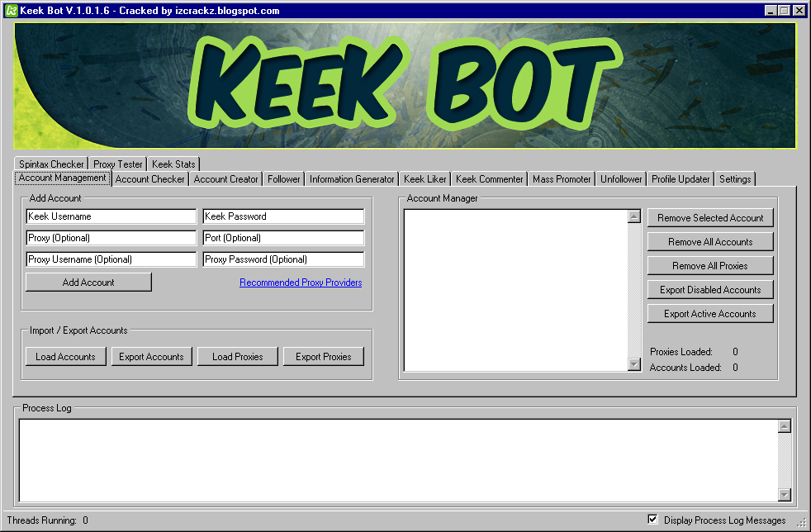Click Remove Selected Account button
The width and height of the screenshot is (811, 532).
pyautogui.click(x=710, y=218)
